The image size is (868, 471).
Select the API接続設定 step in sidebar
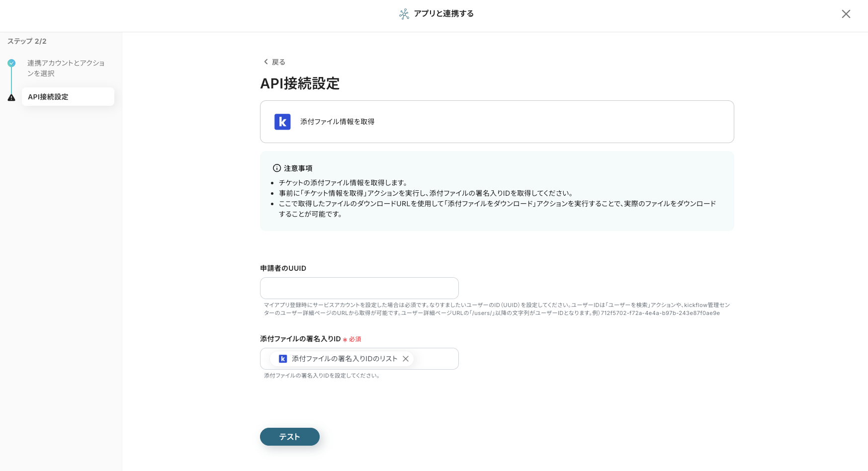68,96
